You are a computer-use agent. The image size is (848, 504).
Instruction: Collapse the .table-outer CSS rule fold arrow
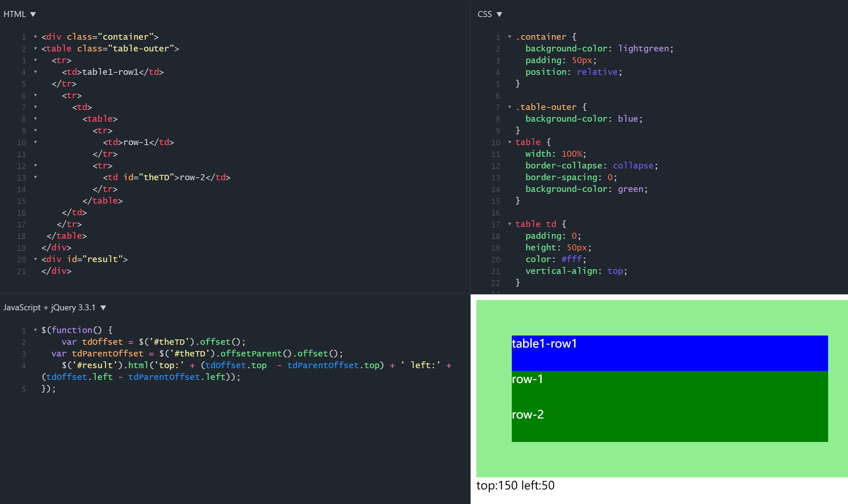(x=510, y=107)
